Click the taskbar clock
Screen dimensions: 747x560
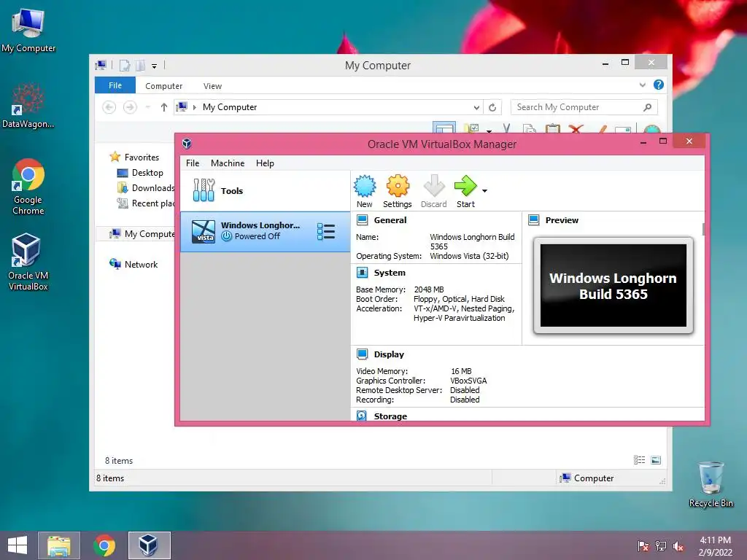(715, 545)
